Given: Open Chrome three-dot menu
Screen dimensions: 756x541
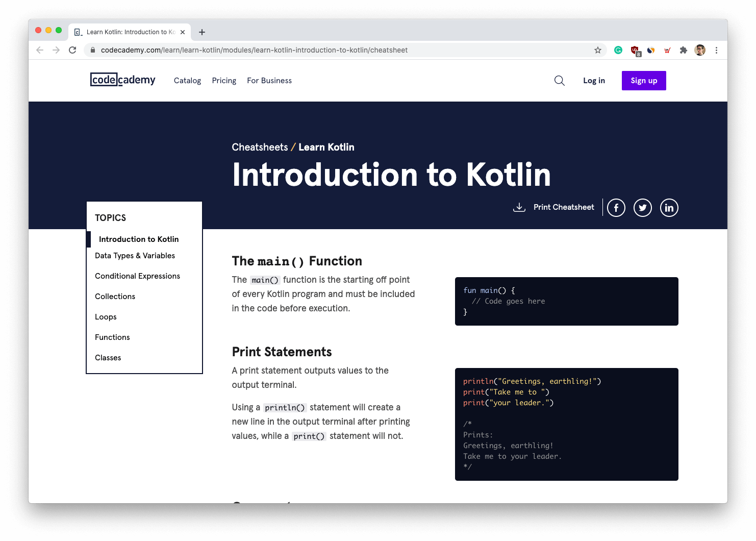Looking at the screenshot, I should click(716, 50).
